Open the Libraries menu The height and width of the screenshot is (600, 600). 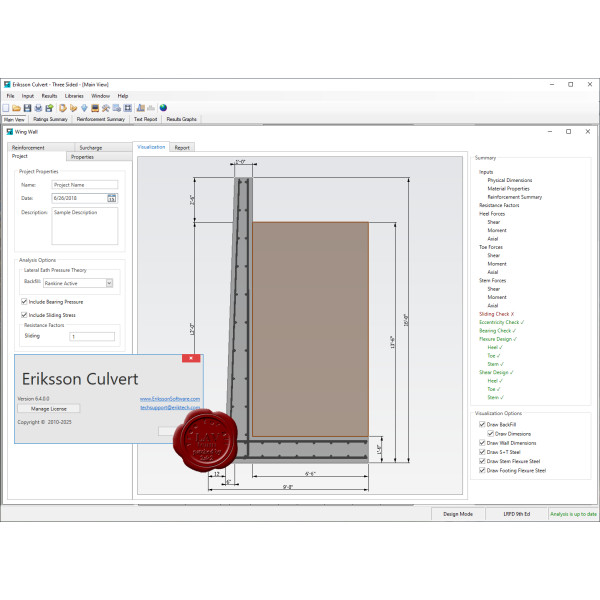[74, 96]
